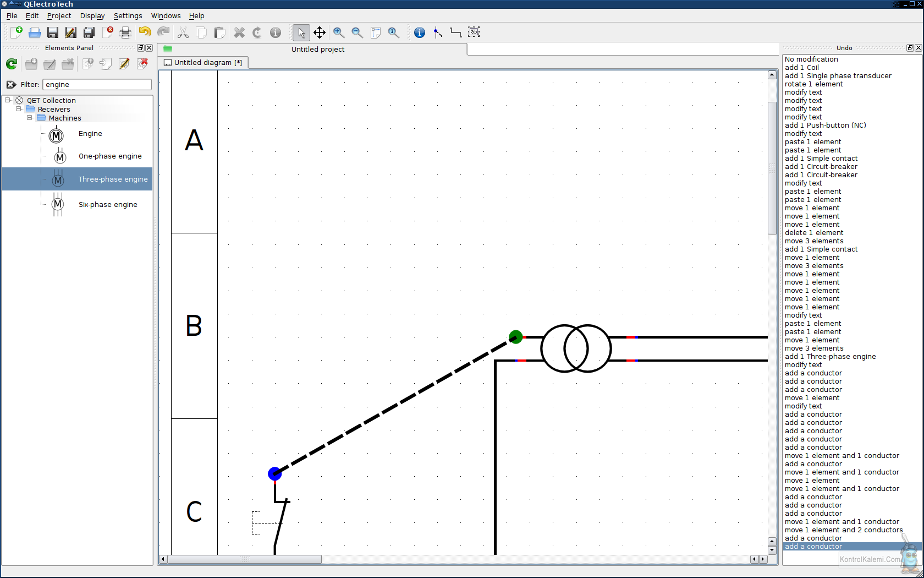This screenshot has height=578, width=924.
Task: Cut the selected element
Action: [x=183, y=32]
